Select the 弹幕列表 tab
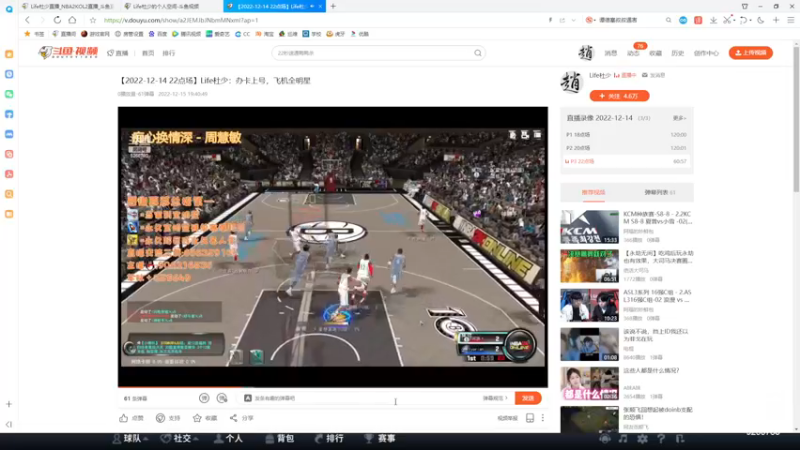This screenshot has height=450, width=800. point(660,192)
